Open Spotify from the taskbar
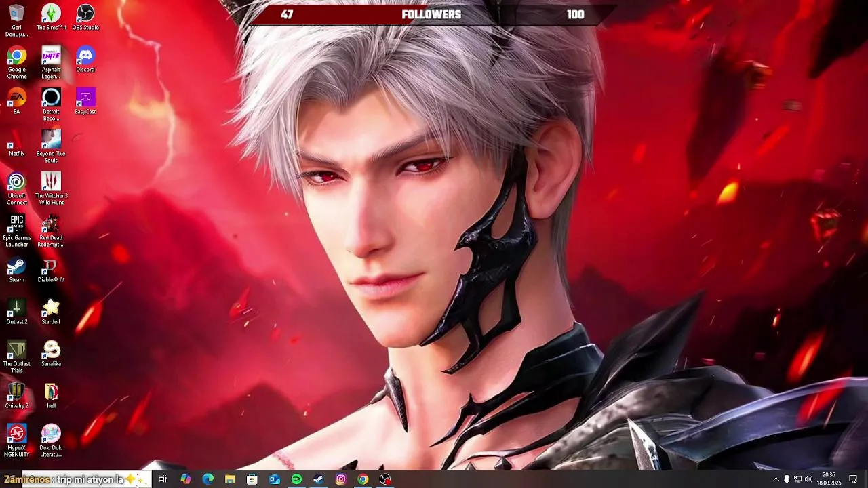Image resolution: width=868 pixels, height=488 pixels. (296, 479)
